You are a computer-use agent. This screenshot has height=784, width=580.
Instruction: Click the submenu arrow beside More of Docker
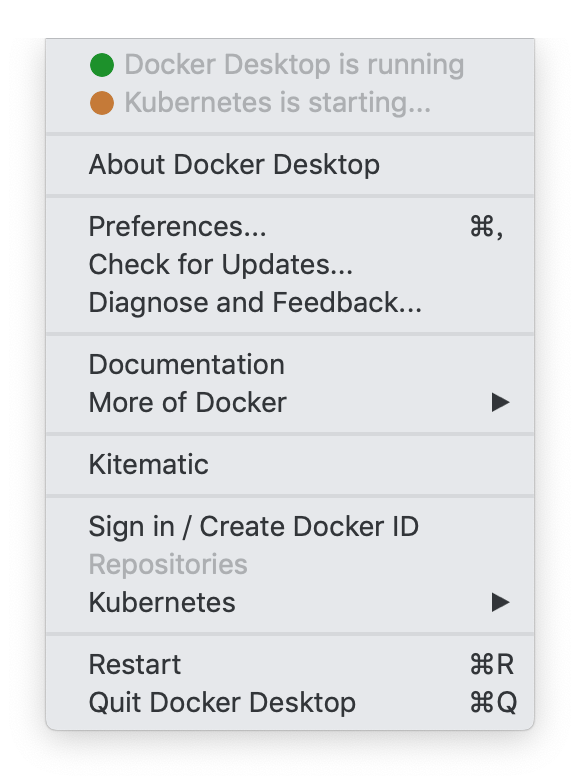500,402
